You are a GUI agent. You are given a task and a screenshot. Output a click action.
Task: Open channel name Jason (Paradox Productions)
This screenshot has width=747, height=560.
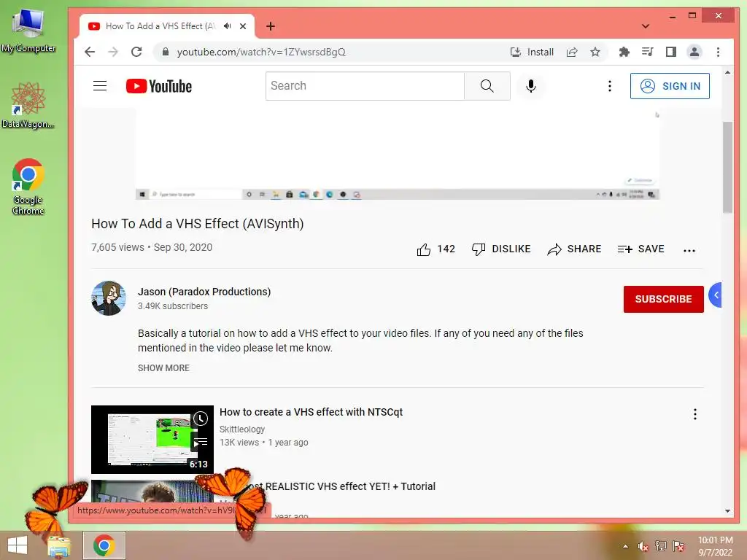[x=204, y=292]
